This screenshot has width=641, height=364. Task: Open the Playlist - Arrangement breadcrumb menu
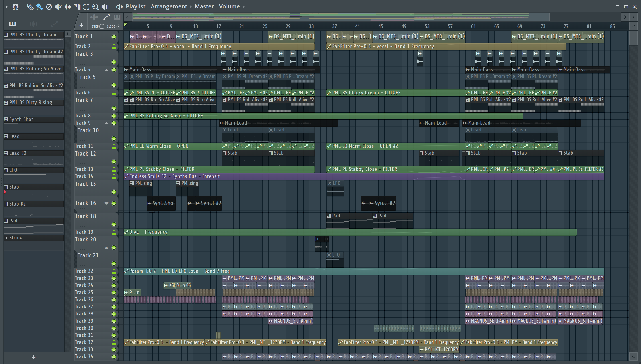click(x=156, y=6)
